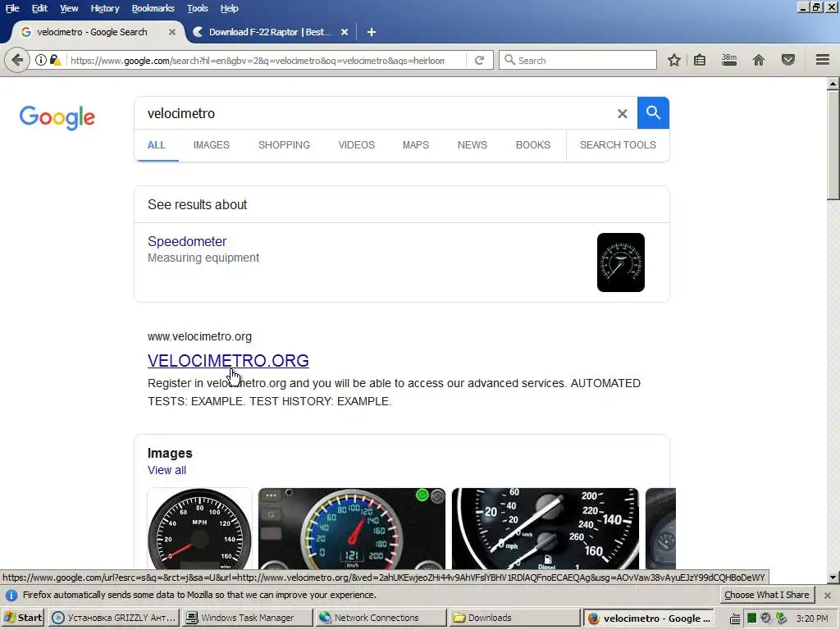Open the VELOCIMETRO.ORG result link
The image size is (840, 630).
[x=228, y=361]
